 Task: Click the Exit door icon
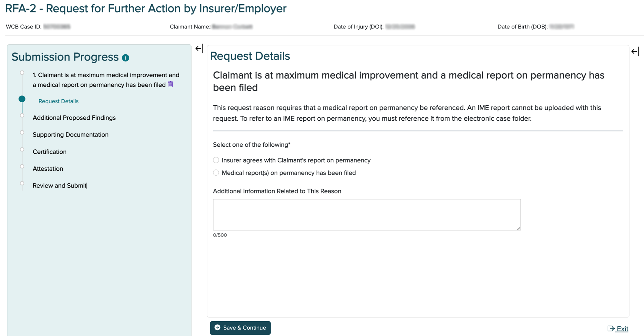pyautogui.click(x=611, y=329)
